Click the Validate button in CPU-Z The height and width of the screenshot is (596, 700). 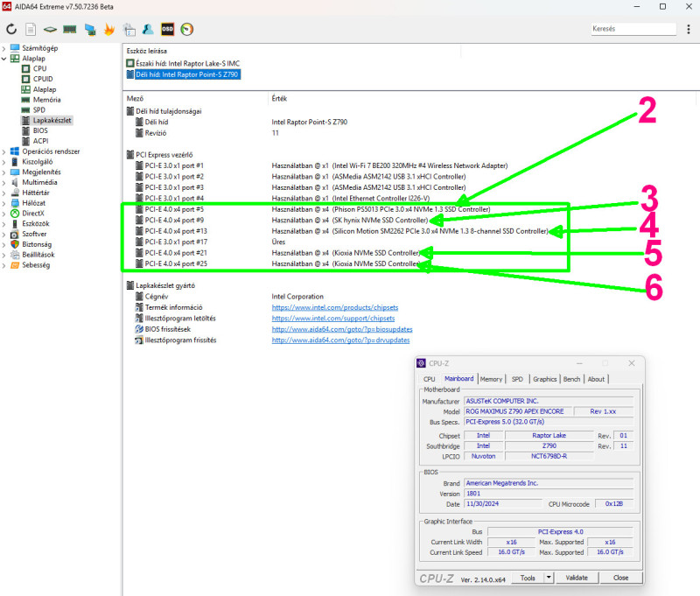tap(577, 578)
